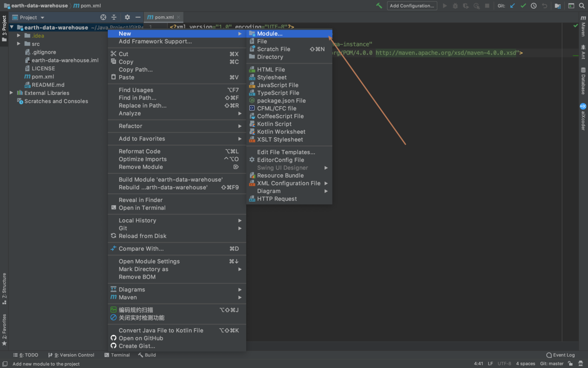The image size is (588, 368).
Task: Click the Run Anything window icon
Action: tap(571, 6)
